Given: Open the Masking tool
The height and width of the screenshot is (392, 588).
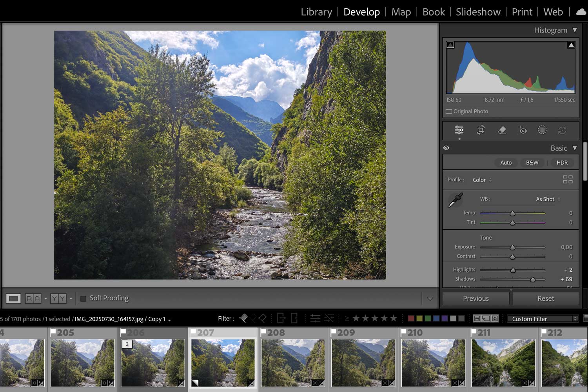Looking at the screenshot, I should (x=542, y=130).
